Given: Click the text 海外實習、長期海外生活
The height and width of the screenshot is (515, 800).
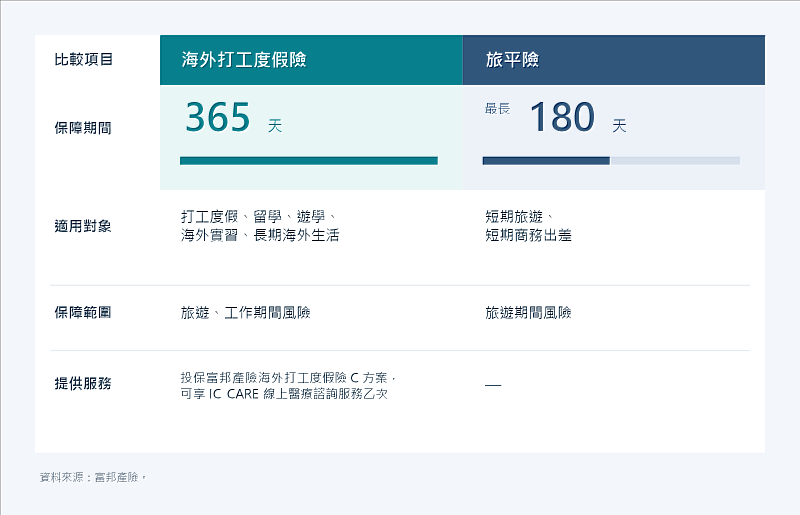Looking at the screenshot, I should point(260,235).
